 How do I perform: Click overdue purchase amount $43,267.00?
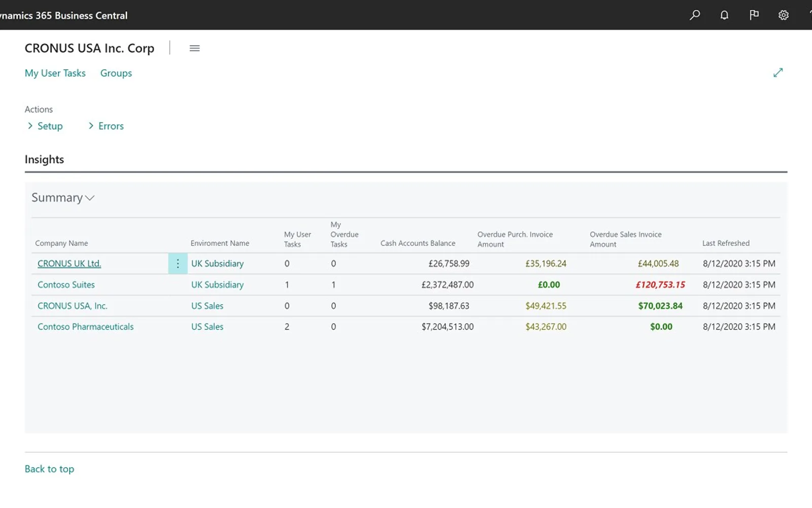[x=546, y=327]
